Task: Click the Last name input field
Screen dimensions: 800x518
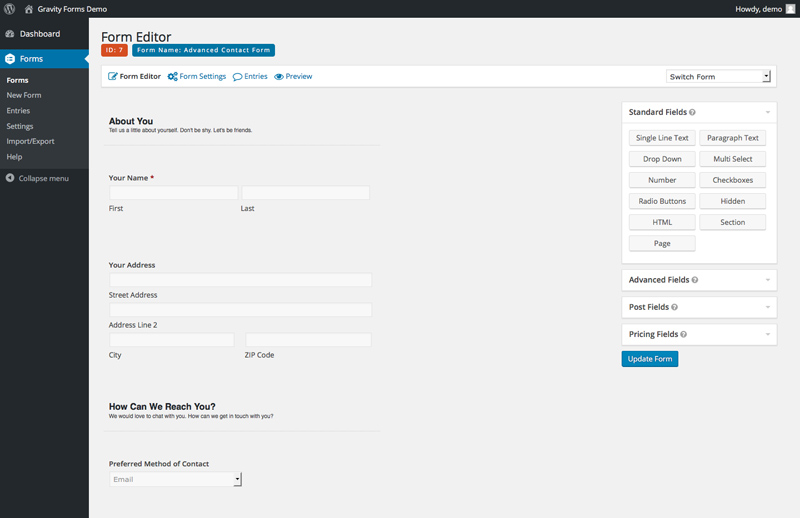Action: (306, 192)
